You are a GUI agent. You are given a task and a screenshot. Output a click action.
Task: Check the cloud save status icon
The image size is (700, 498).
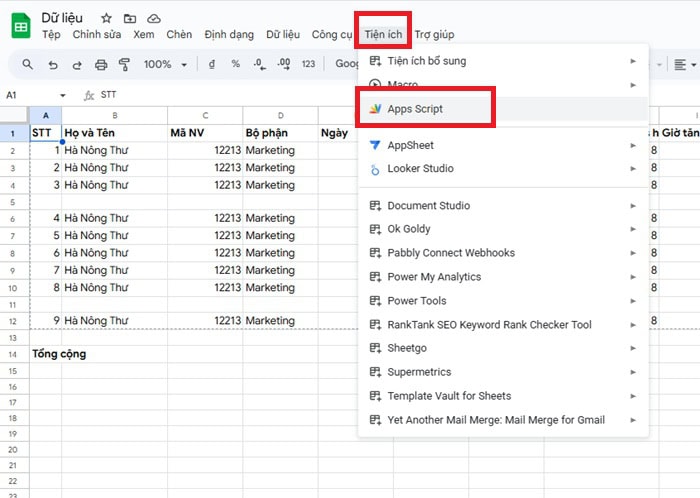pos(153,18)
